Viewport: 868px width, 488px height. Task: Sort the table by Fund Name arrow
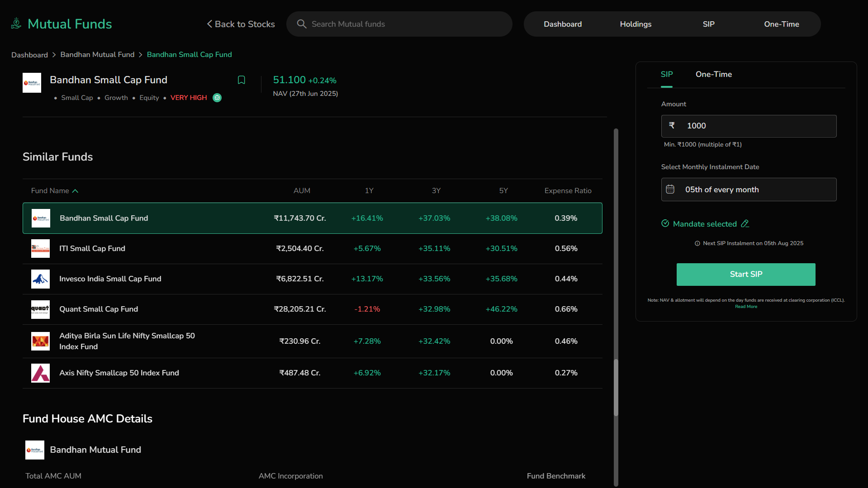click(75, 191)
